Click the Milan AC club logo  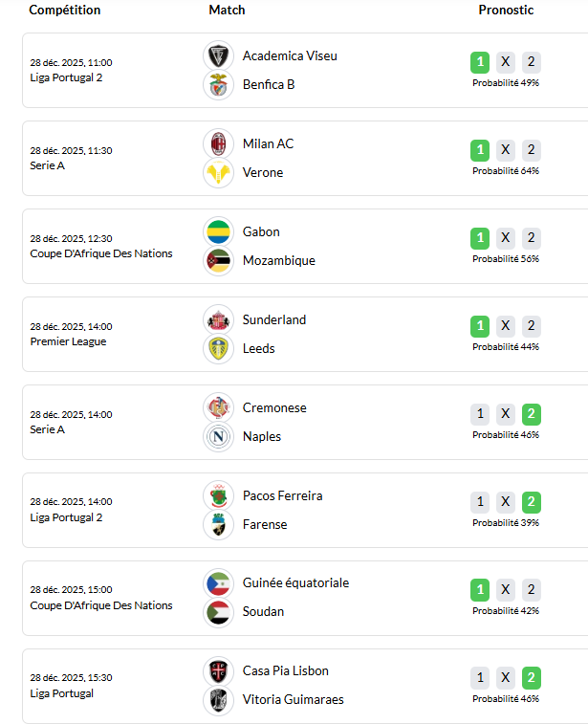(219, 143)
